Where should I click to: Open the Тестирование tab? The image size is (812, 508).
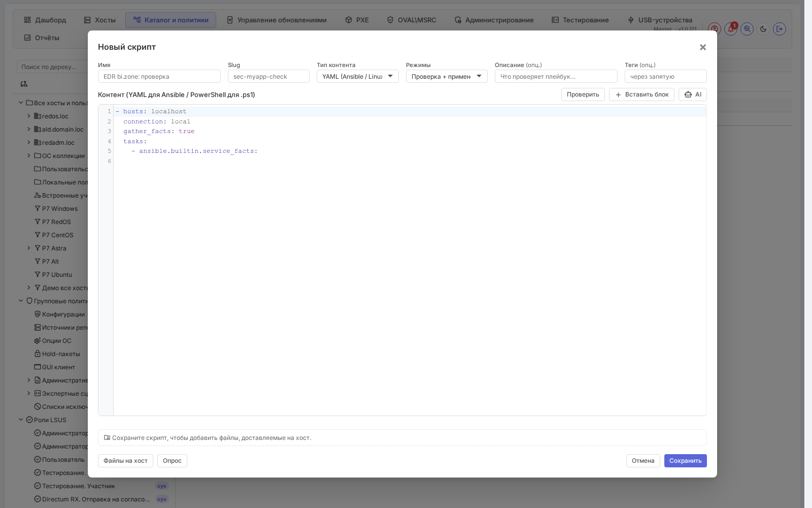tap(580, 20)
